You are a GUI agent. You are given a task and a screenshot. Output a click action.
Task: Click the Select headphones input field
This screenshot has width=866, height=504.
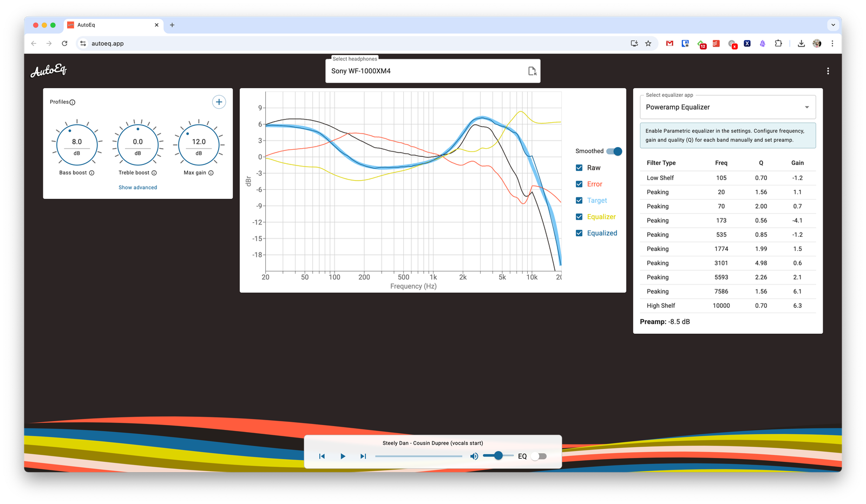point(433,71)
